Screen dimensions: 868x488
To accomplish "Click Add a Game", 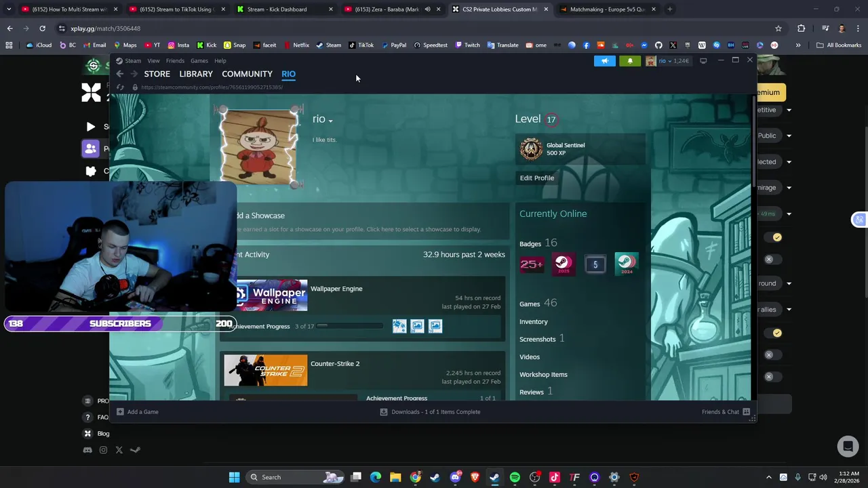I will (138, 411).
